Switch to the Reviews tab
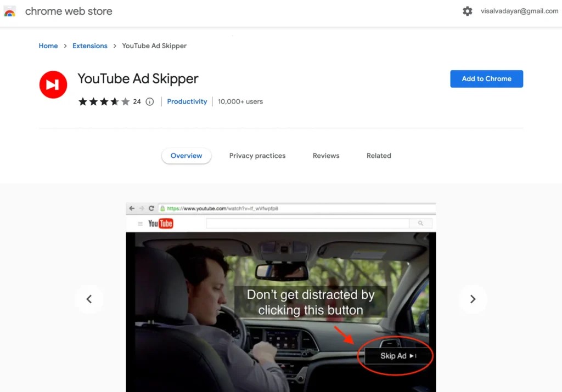The width and height of the screenshot is (562, 392). point(325,156)
